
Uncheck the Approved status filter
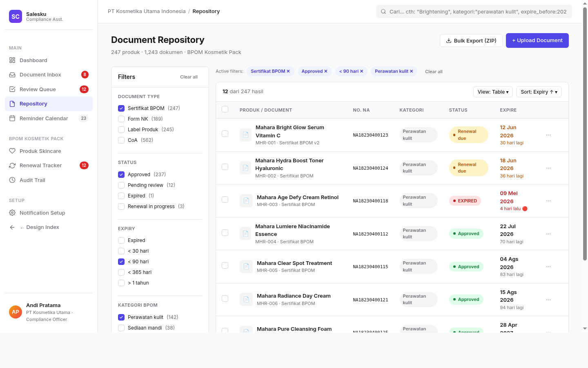pos(121,175)
